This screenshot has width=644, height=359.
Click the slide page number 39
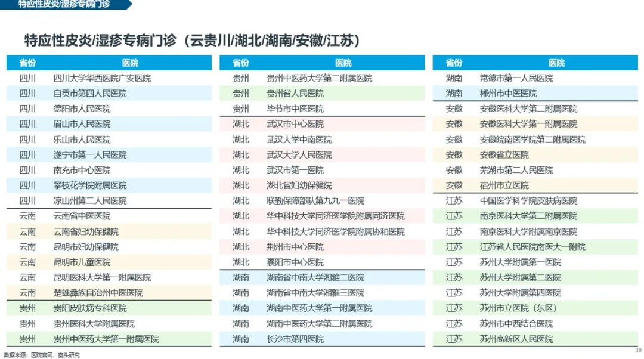pos(638,351)
